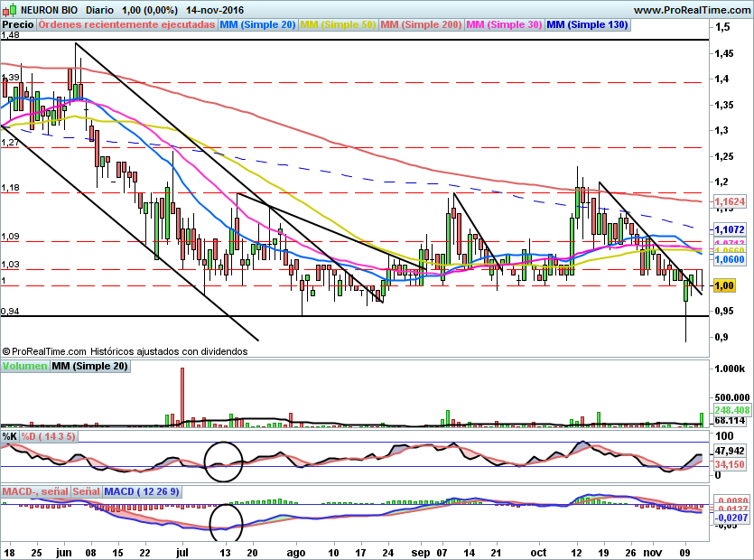Toggle the MM (Simple 200) indicator label
Screen dimensions: 754x560
point(423,25)
